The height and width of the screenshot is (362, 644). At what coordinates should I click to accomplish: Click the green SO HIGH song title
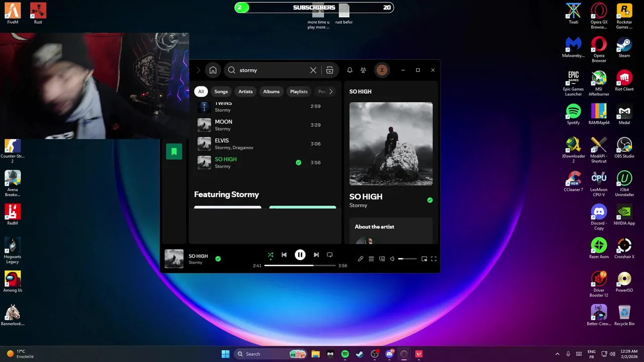tap(225, 159)
